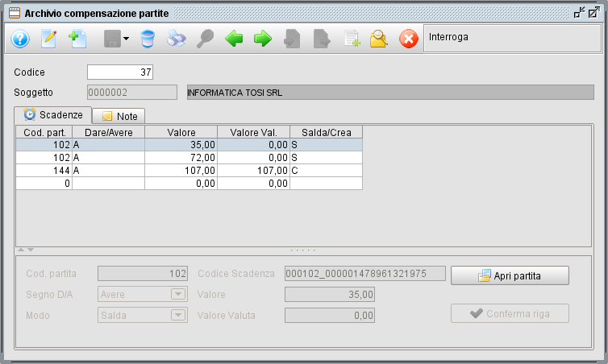The width and height of the screenshot is (608, 364).
Task: Click the Dare/Avere column header
Action: coord(109,132)
